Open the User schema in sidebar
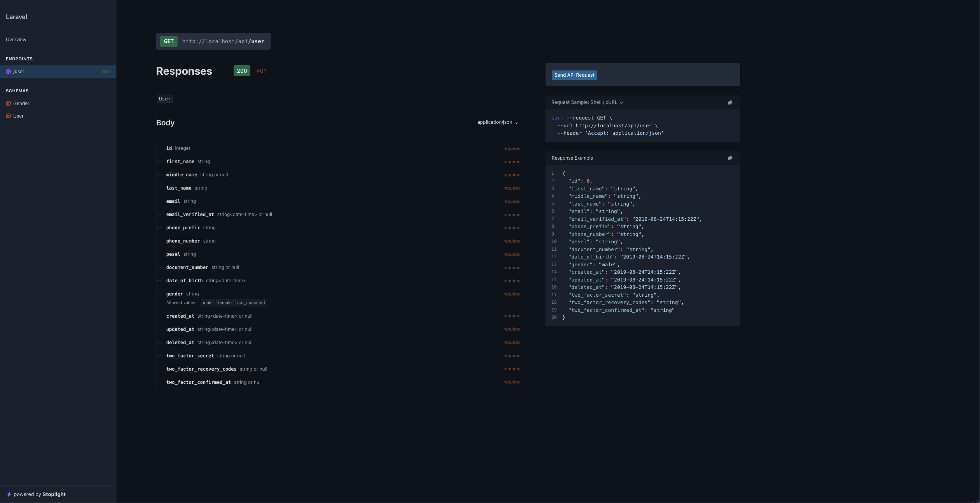This screenshot has width=980, height=503. tap(18, 116)
